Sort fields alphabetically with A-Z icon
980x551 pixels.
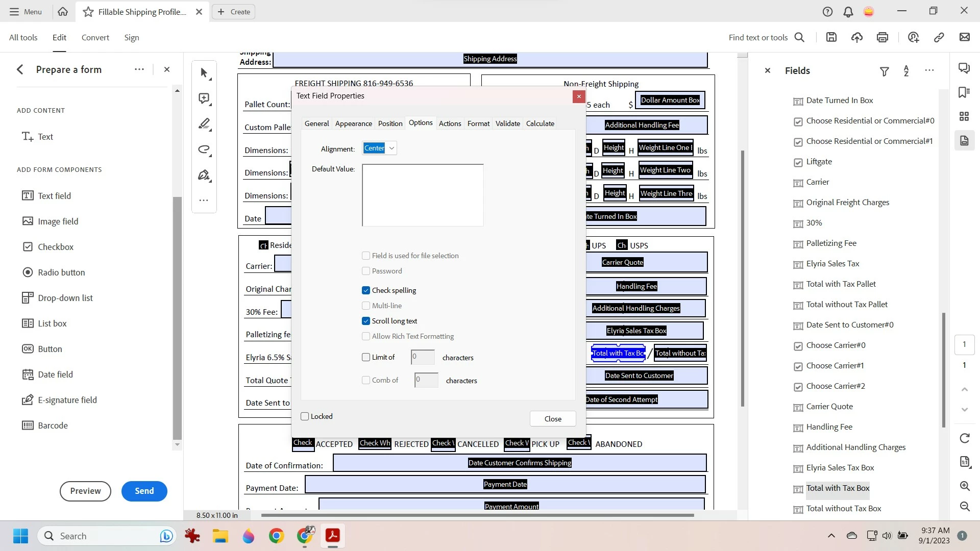906,71
